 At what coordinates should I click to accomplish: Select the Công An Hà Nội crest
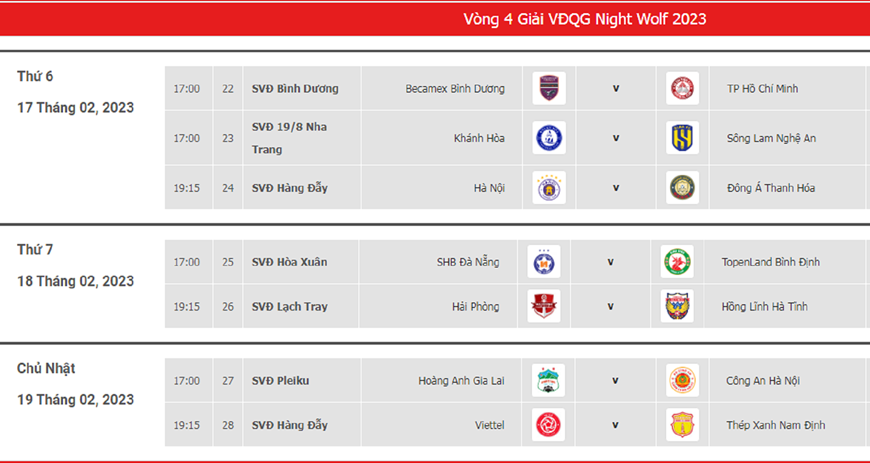[x=682, y=380]
